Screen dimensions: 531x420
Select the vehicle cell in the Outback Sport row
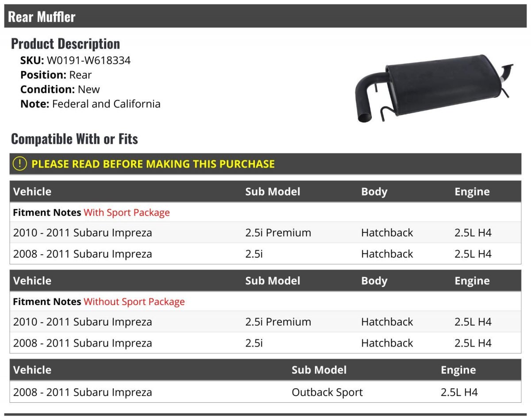(83, 393)
